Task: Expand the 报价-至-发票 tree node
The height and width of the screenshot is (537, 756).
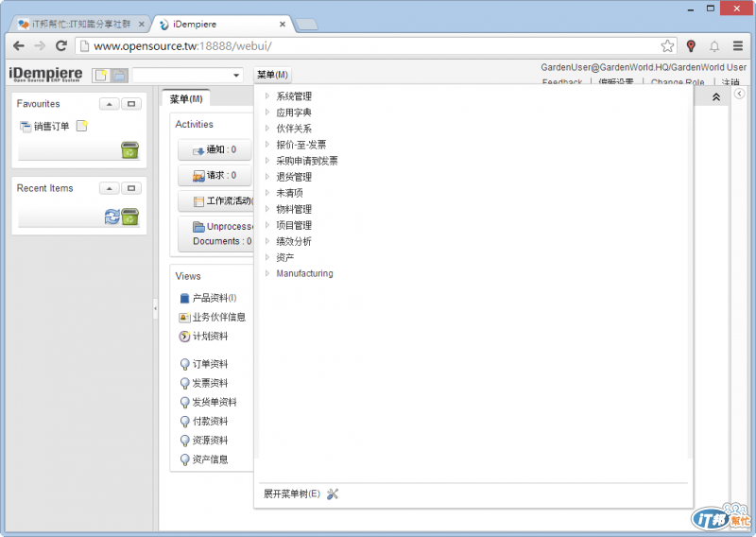Action: [267, 145]
